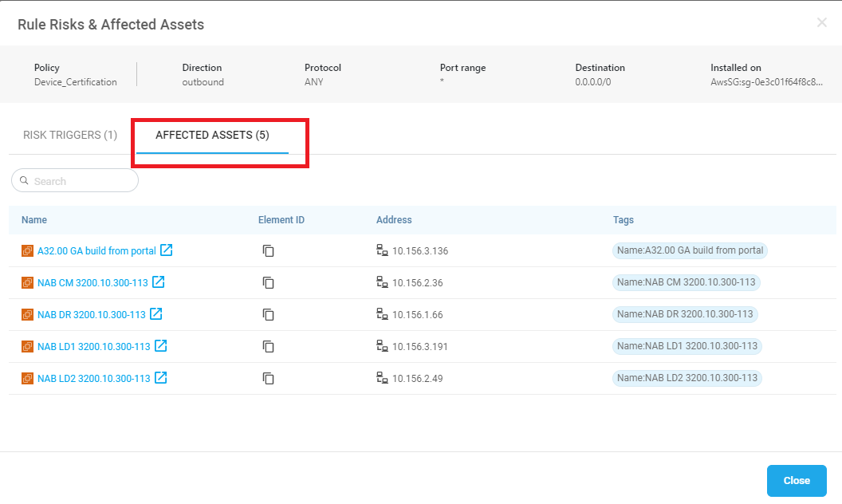Open A32.00 GA build from portal link
This screenshot has height=504, width=842.
[x=96, y=251]
